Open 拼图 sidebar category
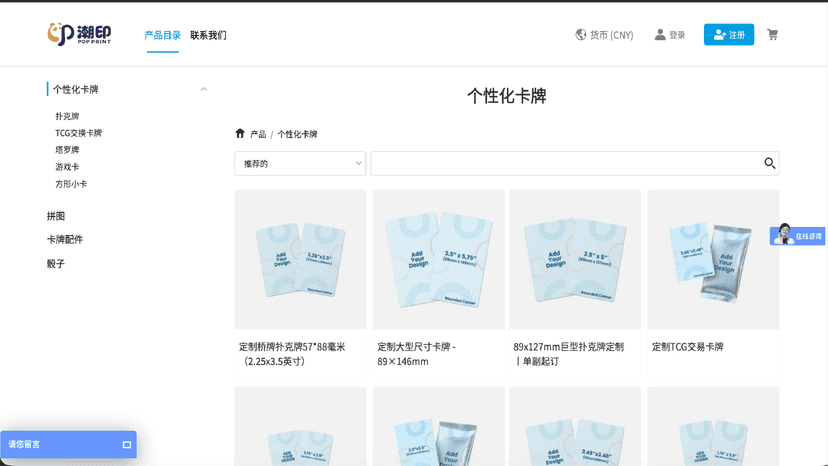The width and height of the screenshot is (828, 466). coord(56,216)
